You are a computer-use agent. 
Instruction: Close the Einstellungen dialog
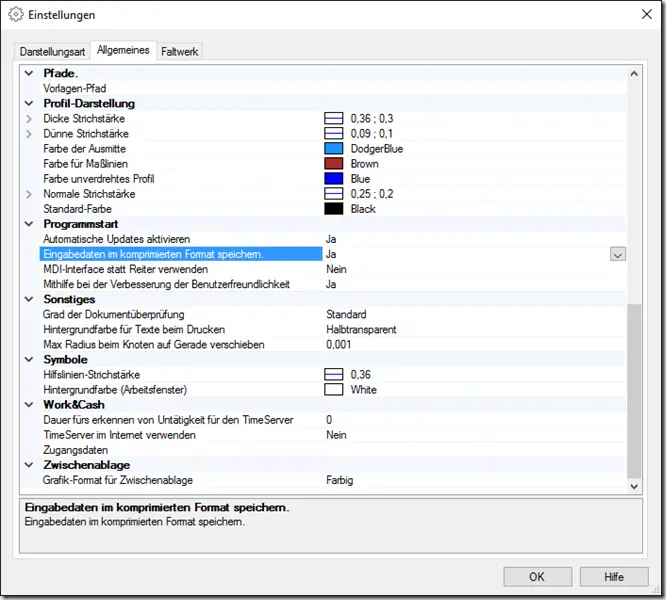[x=646, y=14]
